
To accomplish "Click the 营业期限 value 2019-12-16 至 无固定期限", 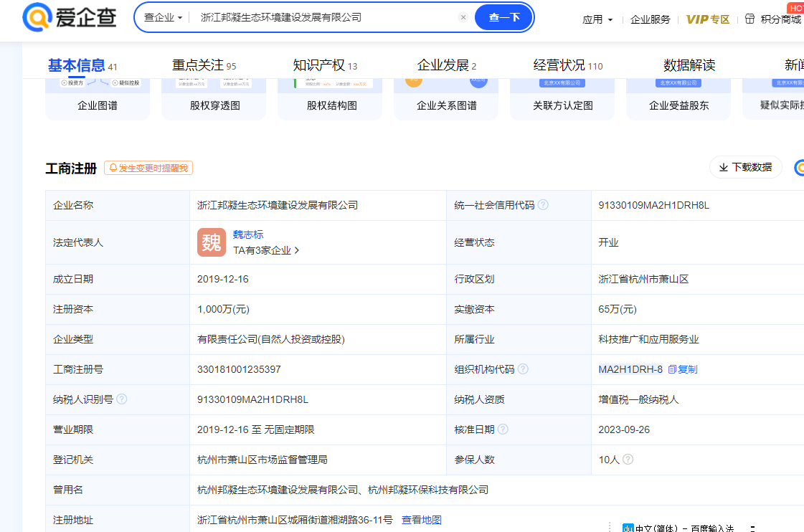I will [256, 429].
